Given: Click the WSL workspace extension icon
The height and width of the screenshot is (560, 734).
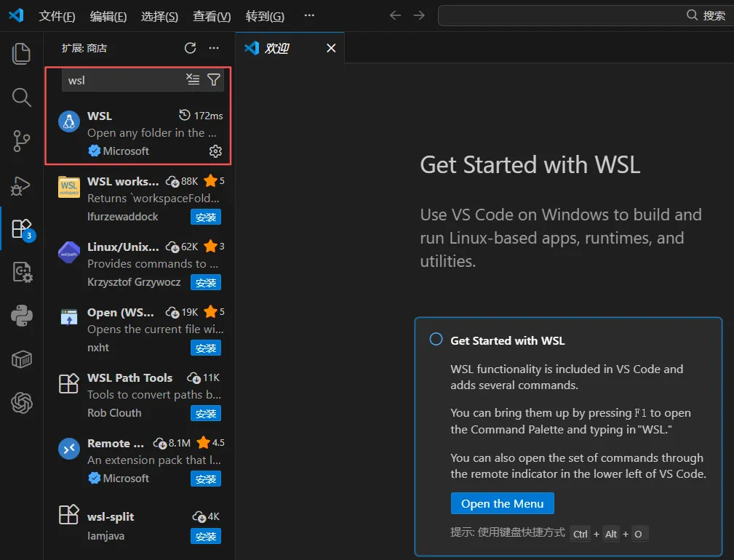Looking at the screenshot, I should 69,187.
